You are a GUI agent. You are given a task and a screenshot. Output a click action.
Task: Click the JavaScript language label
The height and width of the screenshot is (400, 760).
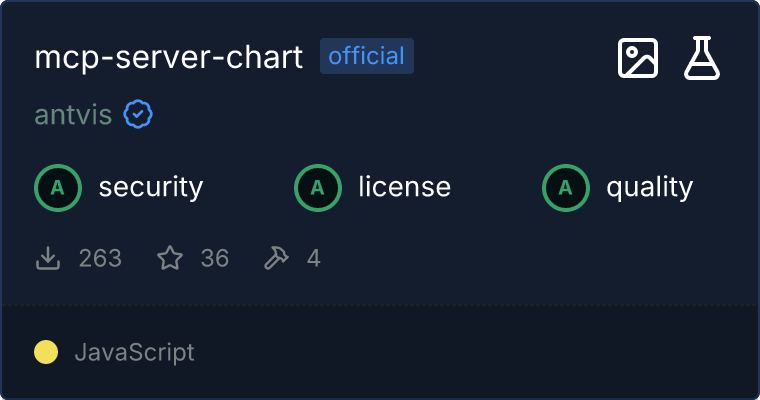pyautogui.click(x=134, y=352)
